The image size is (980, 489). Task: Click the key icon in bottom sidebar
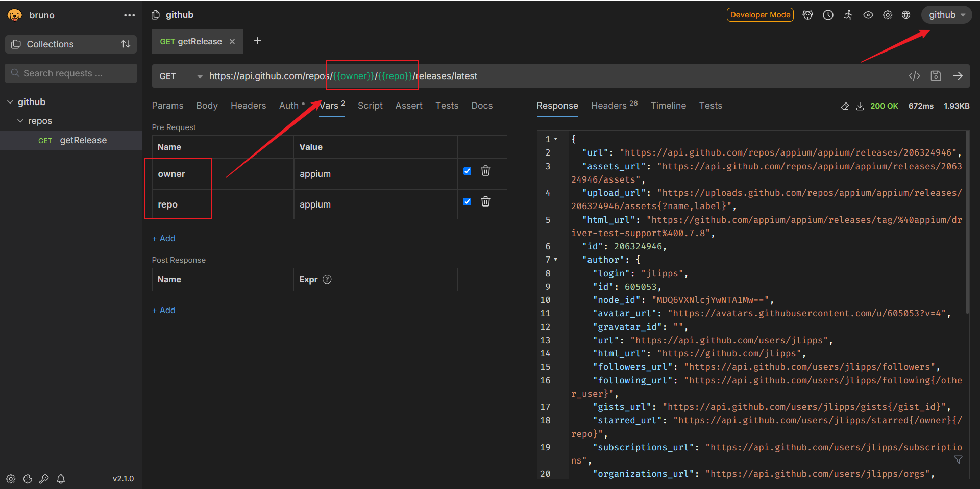click(x=44, y=479)
